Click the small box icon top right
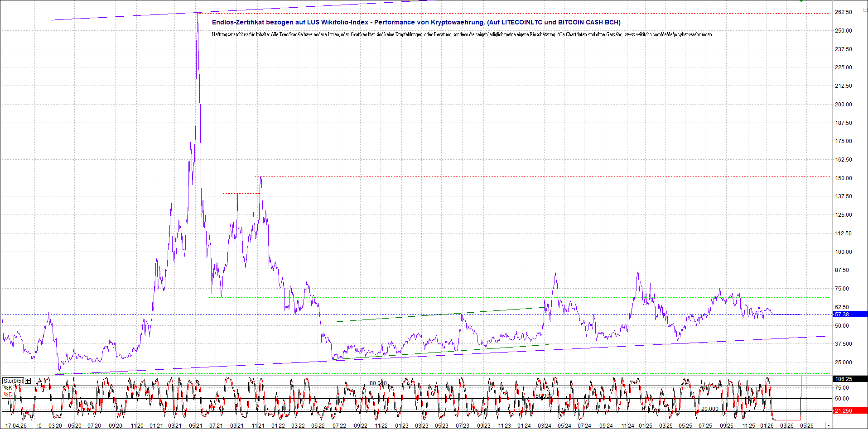This screenshot has height=429, width=868. 865,10
